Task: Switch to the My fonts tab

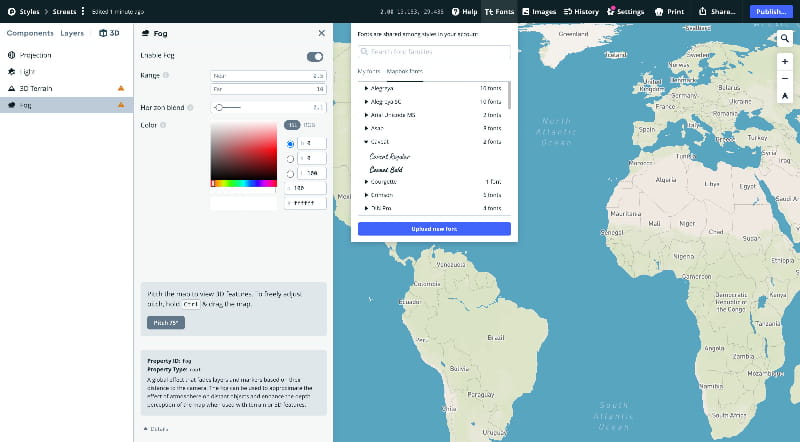Action: (x=369, y=72)
